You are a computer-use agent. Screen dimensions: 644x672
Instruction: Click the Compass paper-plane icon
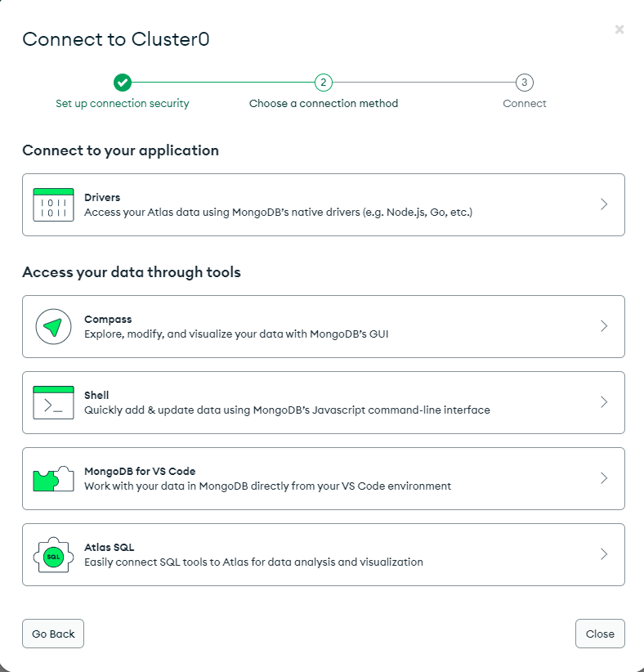[54, 326]
